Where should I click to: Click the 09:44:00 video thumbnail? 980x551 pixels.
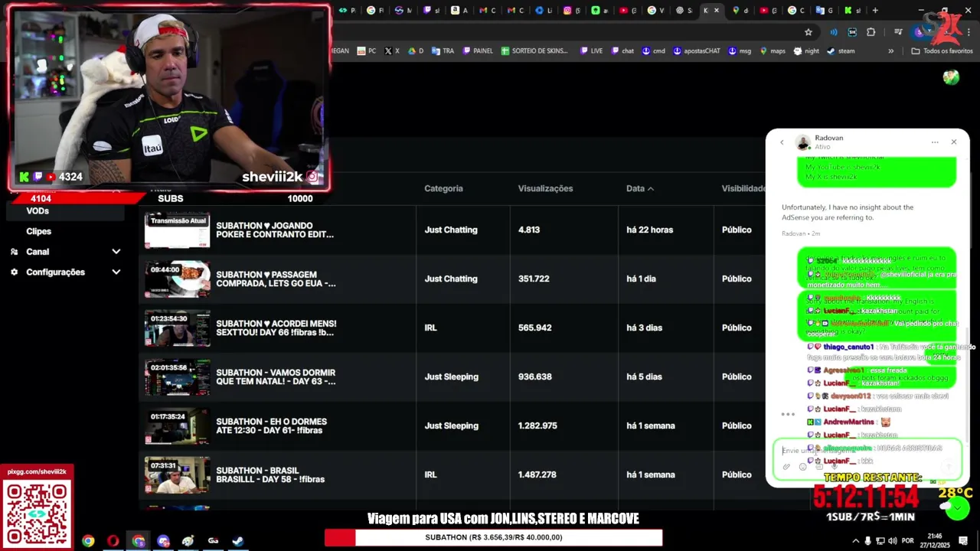click(178, 279)
